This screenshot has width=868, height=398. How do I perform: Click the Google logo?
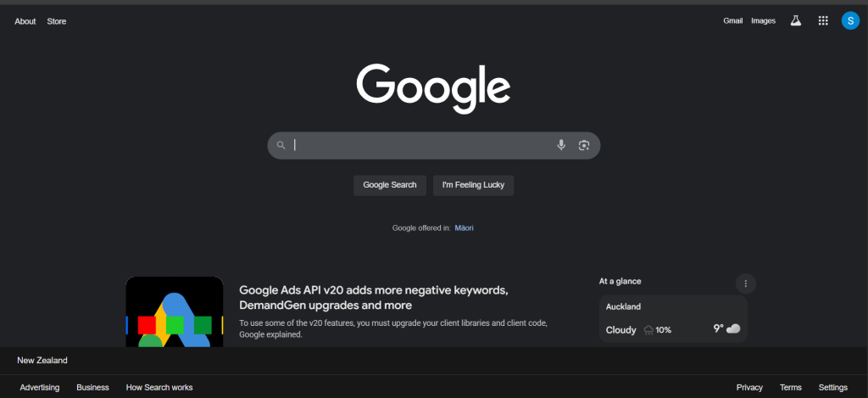click(433, 89)
